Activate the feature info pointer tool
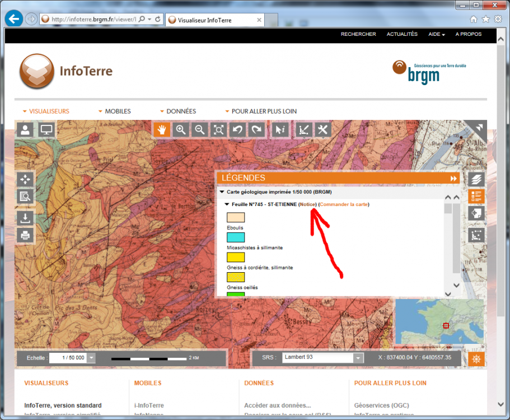 pos(281,130)
